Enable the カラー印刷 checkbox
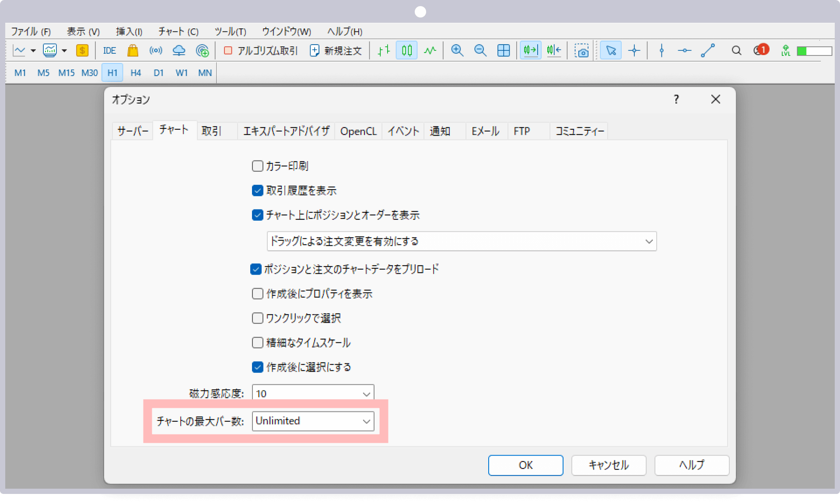Image resolution: width=840 pixels, height=504 pixels. click(257, 166)
